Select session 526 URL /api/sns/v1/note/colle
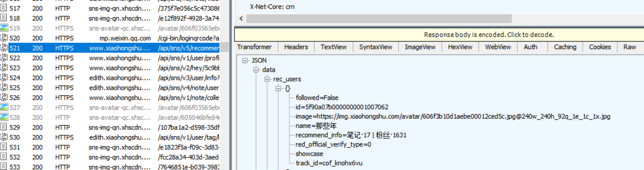This screenshot has width=644, height=170. 189,98
